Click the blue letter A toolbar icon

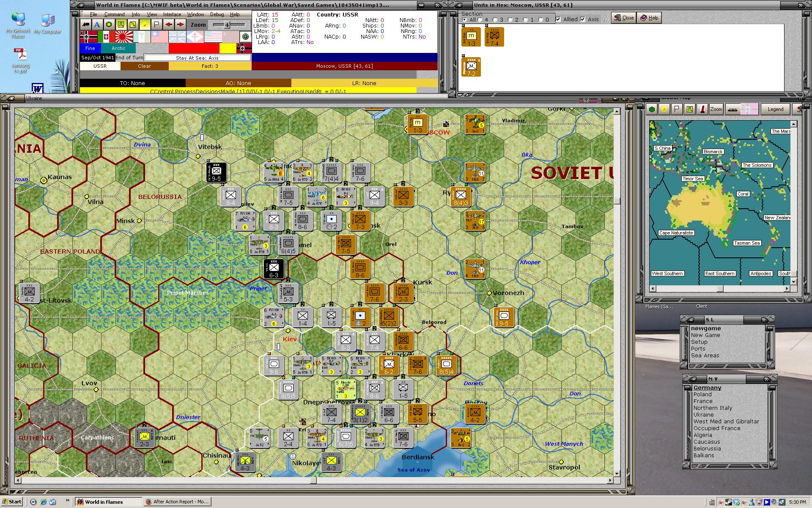[x=97, y=25]
